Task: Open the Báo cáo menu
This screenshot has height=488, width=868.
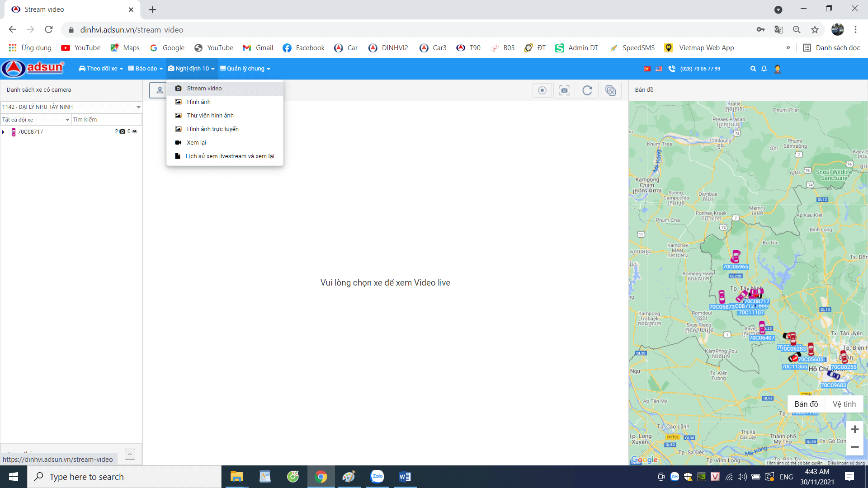Action: [x=145, y=69]
